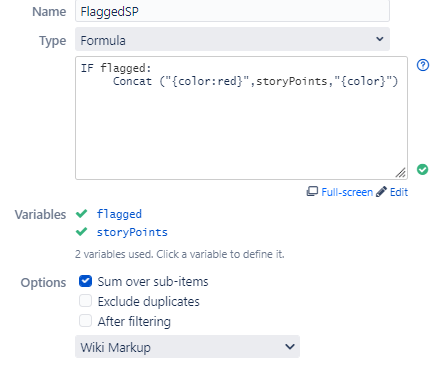Click the After filtering label

coord(134,322)
